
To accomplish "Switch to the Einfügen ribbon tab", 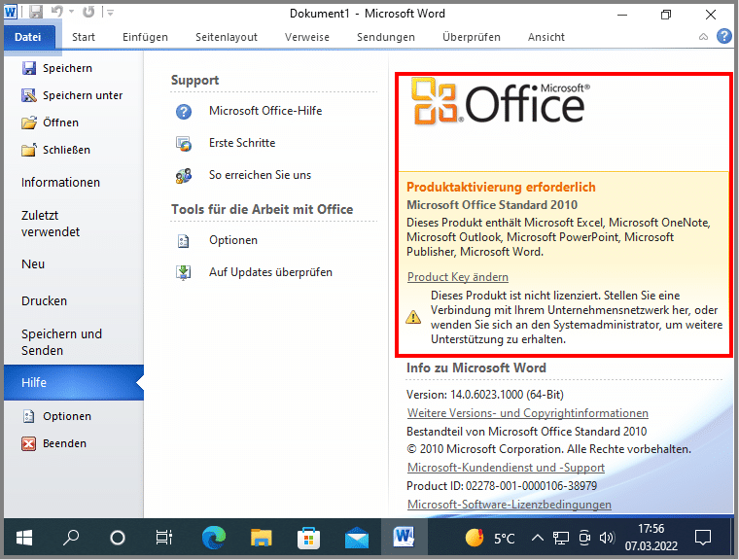I will pos(145,37).
